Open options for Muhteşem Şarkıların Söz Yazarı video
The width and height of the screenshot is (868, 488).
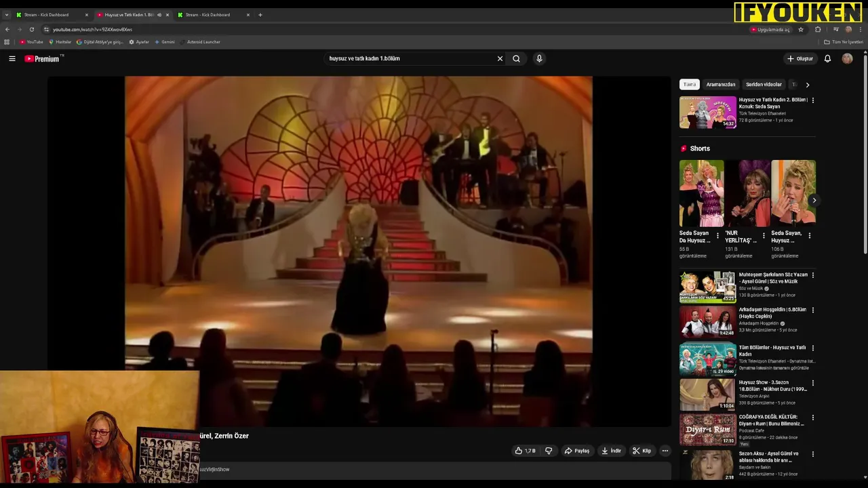click(x=813, y=275)
